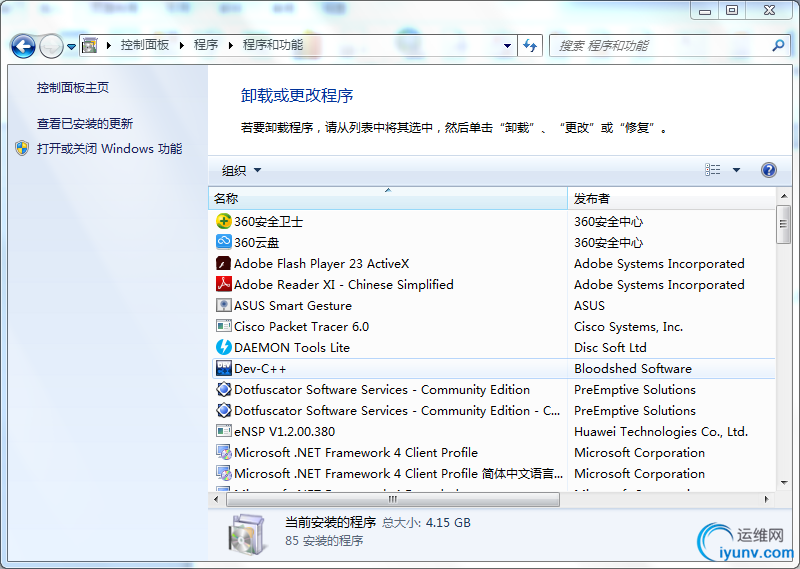Open 打开或关闭 Windows 功能 link

(109, 149)
